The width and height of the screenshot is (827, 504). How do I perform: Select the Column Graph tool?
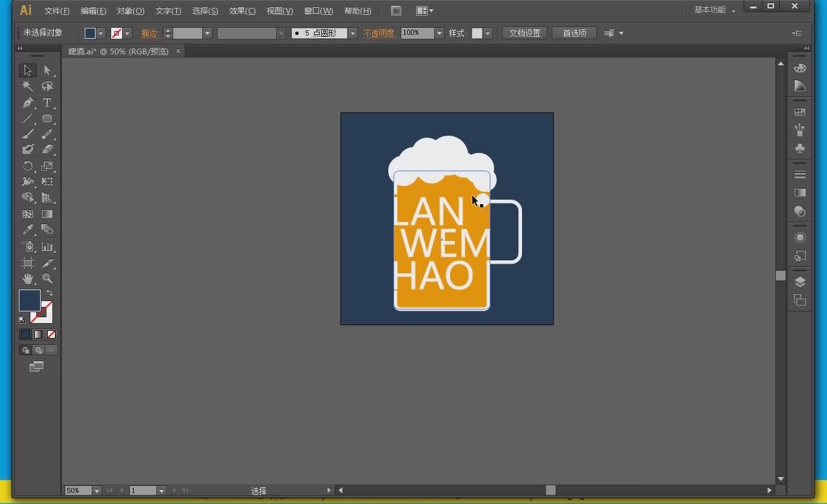[47, 246]
